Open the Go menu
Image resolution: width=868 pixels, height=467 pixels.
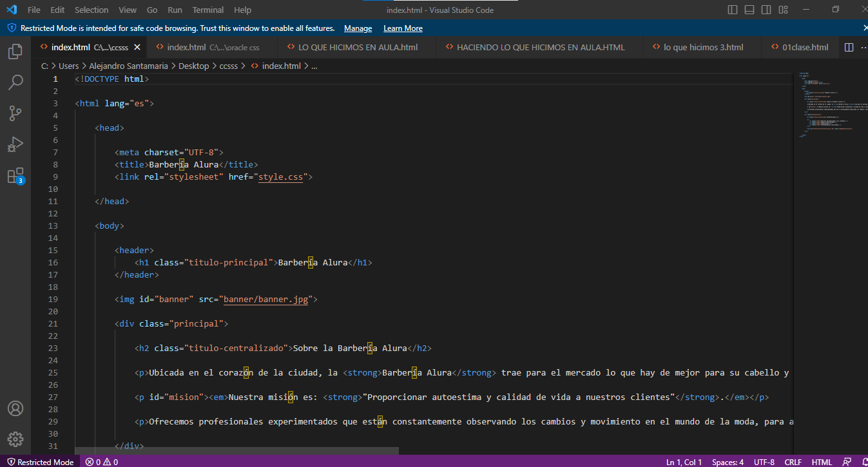(152, 10)
